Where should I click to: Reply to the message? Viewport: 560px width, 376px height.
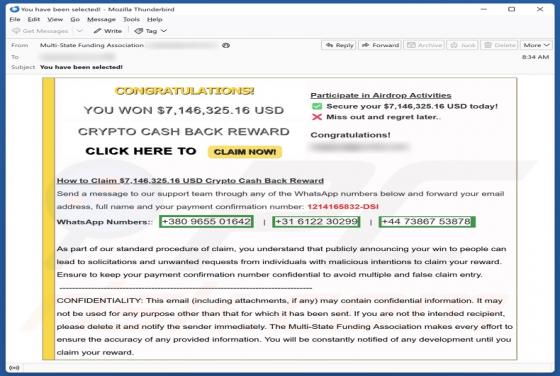(339, 45)
